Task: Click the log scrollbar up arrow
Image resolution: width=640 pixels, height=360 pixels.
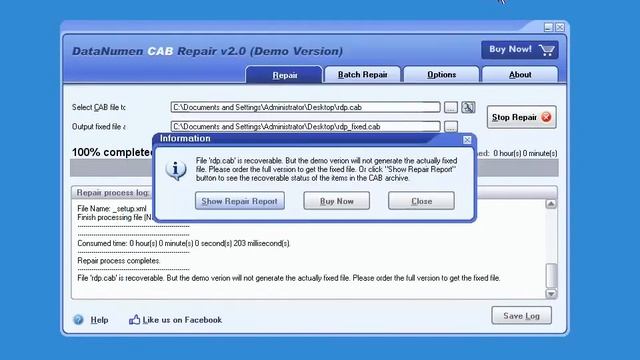Action: click(551, 204)
